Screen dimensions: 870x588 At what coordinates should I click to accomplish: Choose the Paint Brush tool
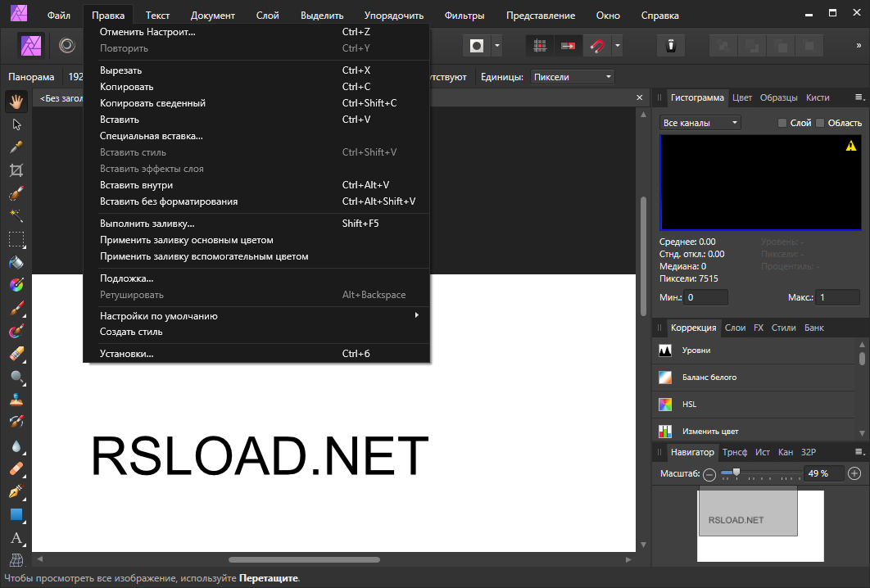(x=16, y=308)
